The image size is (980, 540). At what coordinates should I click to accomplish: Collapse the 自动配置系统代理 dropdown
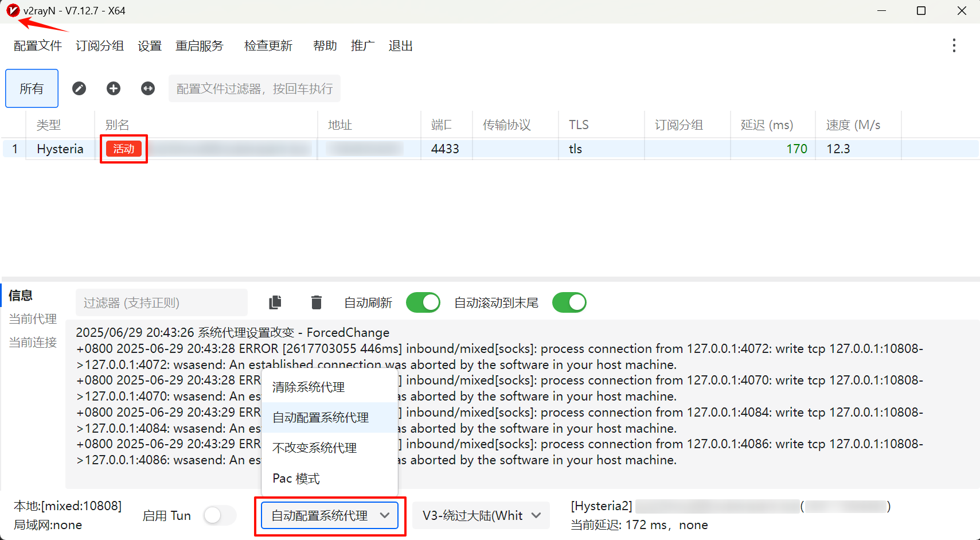tap(330, 515)
